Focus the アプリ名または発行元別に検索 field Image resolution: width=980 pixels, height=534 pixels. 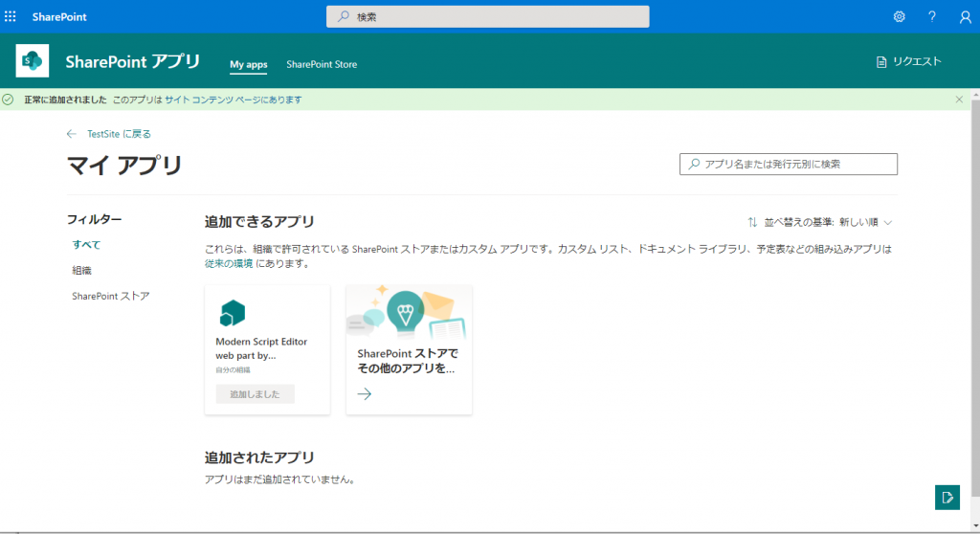789,164
